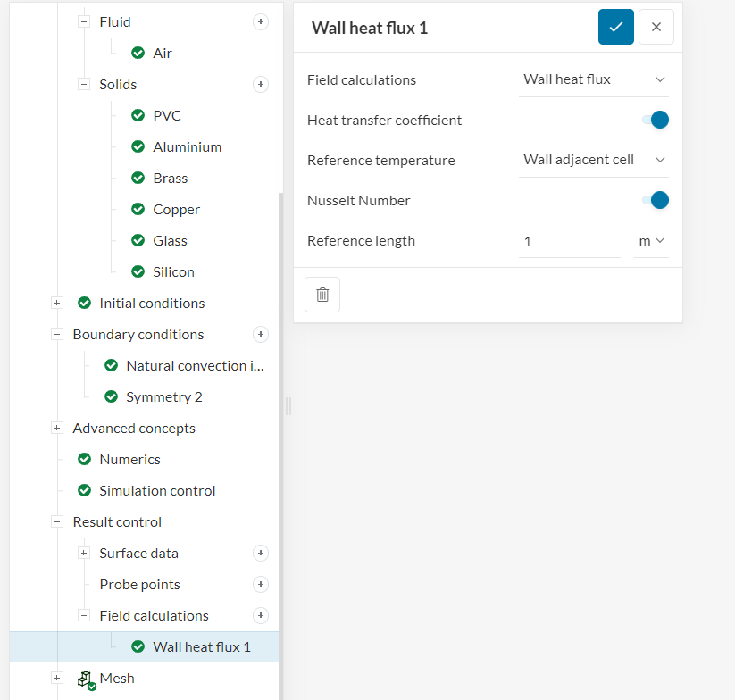Turn off the Nusselt Number toggle
Screen dimensions: 735x700
pos(656,200)
